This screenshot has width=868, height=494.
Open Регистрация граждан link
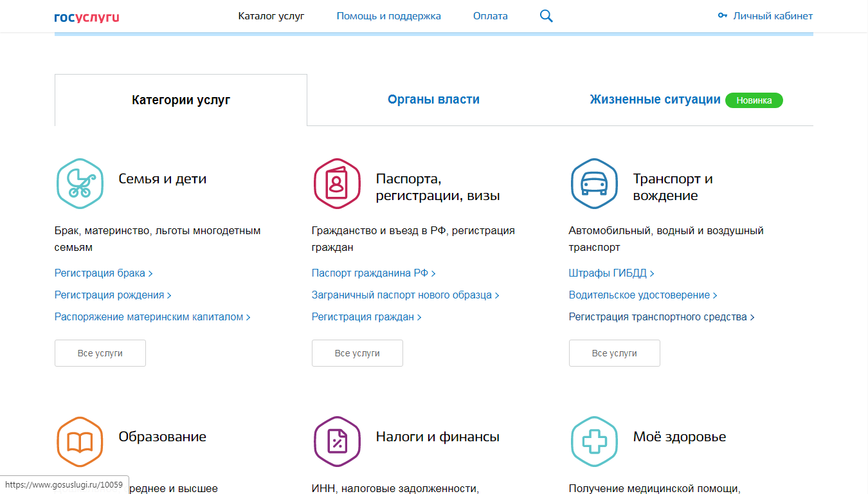pyautogui.click(x=366, y=317)
